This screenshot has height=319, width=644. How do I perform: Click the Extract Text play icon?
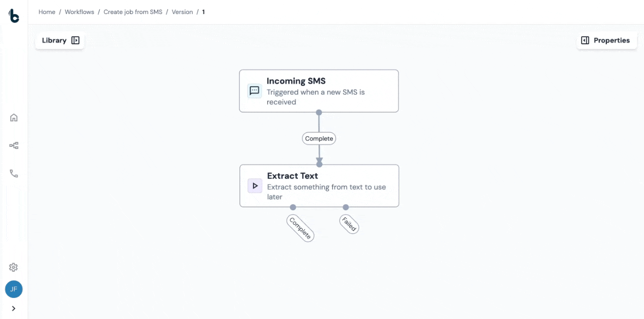[255, 186]
